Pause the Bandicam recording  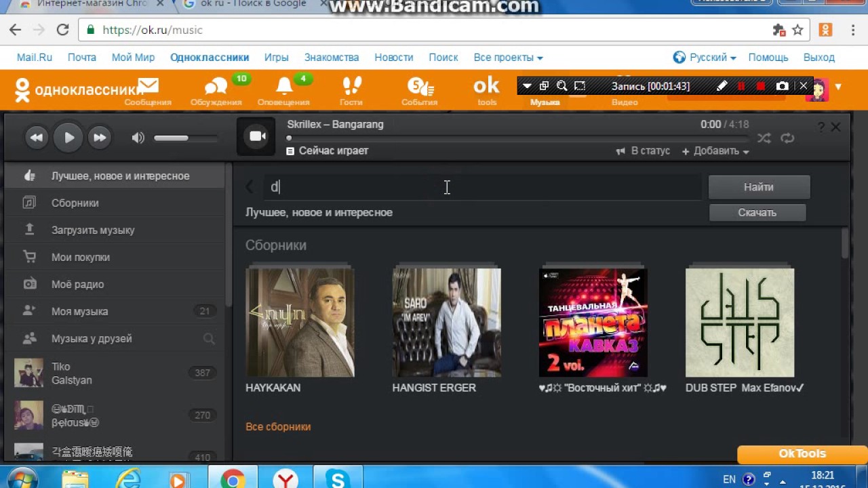pyautogui.click(x=741, y=86)
